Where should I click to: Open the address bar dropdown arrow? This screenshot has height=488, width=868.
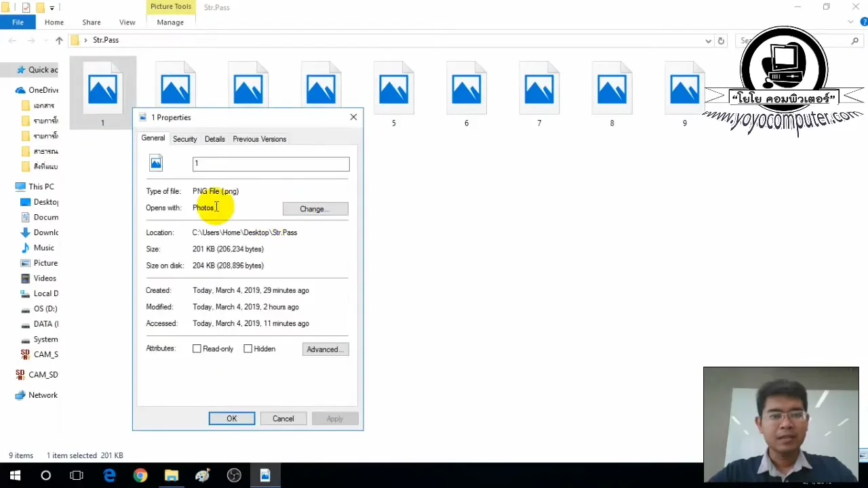point(708,41)
